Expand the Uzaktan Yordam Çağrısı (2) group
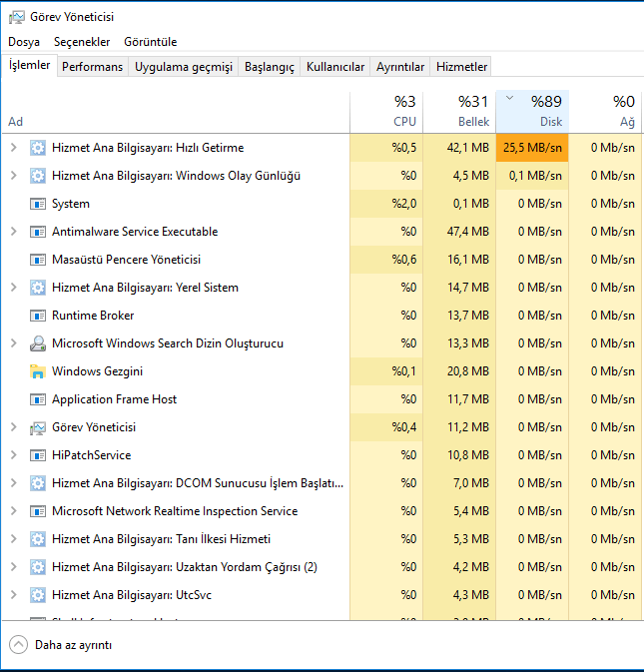The width and height of the screenshot is (644, 672). click(x=13, y=567)
